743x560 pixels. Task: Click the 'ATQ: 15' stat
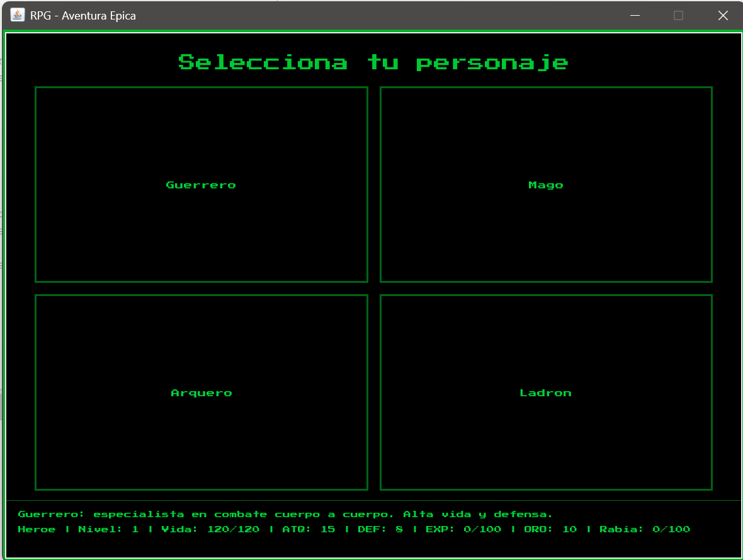pos(309,529)
